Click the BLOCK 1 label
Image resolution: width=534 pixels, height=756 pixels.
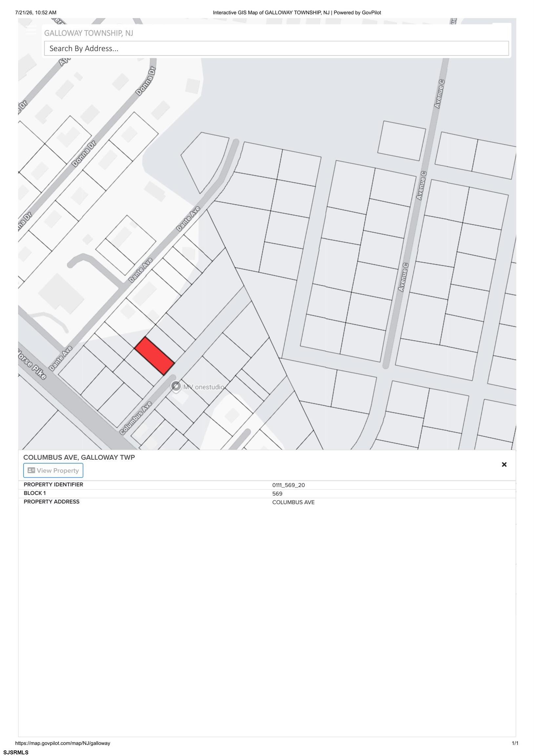[34, 493]
